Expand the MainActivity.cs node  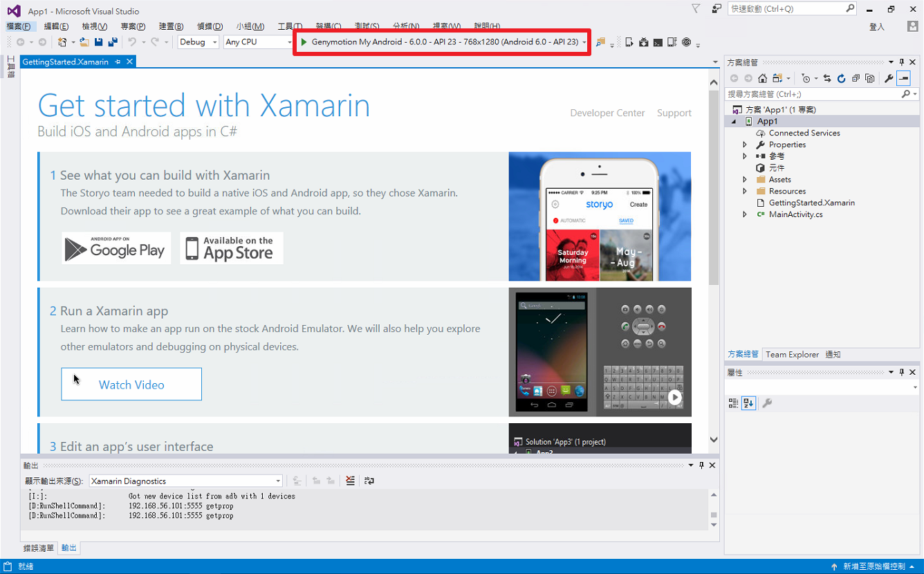point(745,214)
